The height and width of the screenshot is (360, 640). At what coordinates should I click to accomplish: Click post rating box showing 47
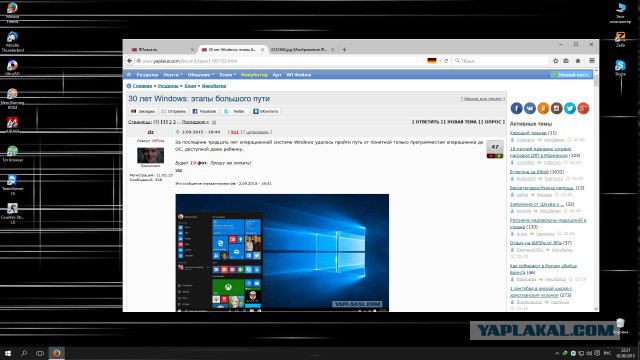(x=495, y=149)
